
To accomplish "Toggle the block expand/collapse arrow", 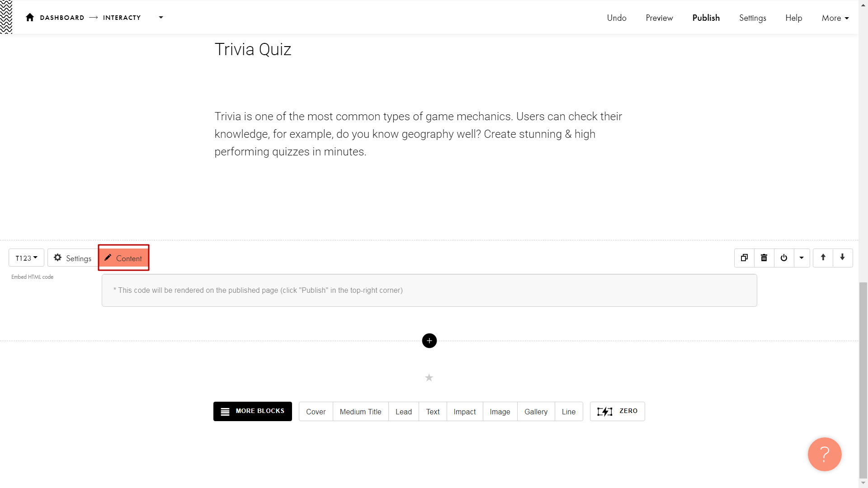I will click(802, 258).
